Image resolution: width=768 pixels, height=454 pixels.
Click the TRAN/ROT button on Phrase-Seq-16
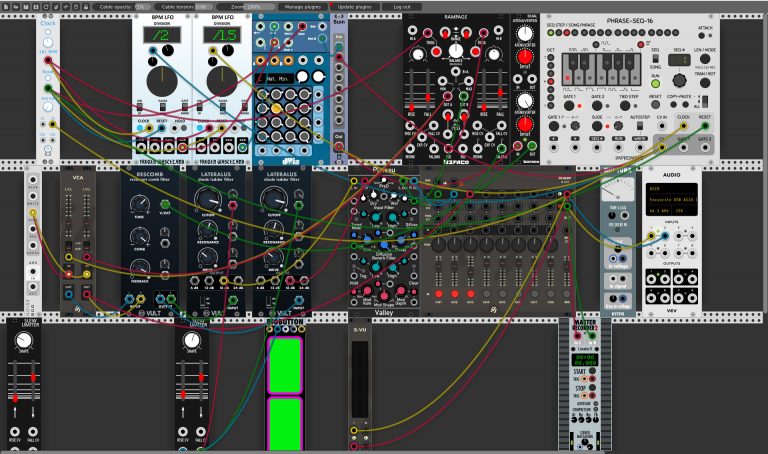point(705,82)
